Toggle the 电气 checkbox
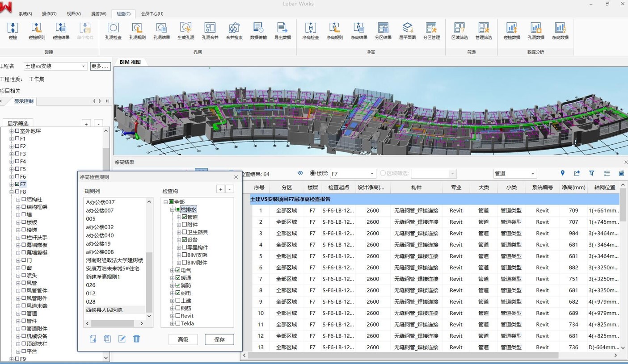Image resolution: width=628 pixels, height=364 pixels. coord(178,270)
